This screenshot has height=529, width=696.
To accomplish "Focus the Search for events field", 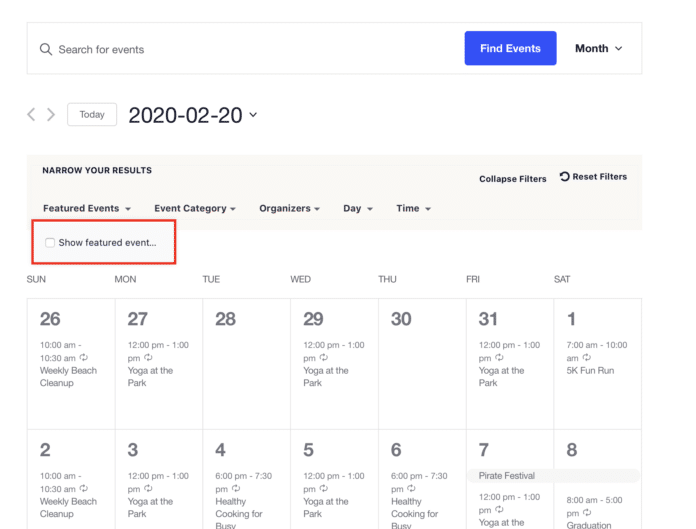I will tap(249, 49).
